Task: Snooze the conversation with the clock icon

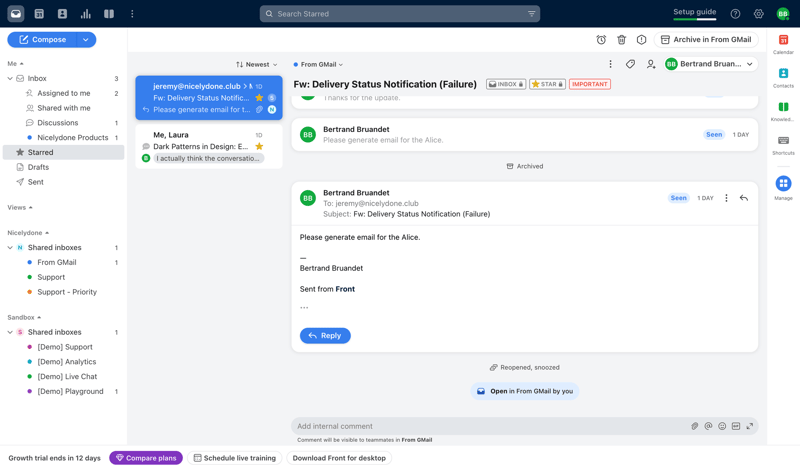Action: [x=601, y=39]
